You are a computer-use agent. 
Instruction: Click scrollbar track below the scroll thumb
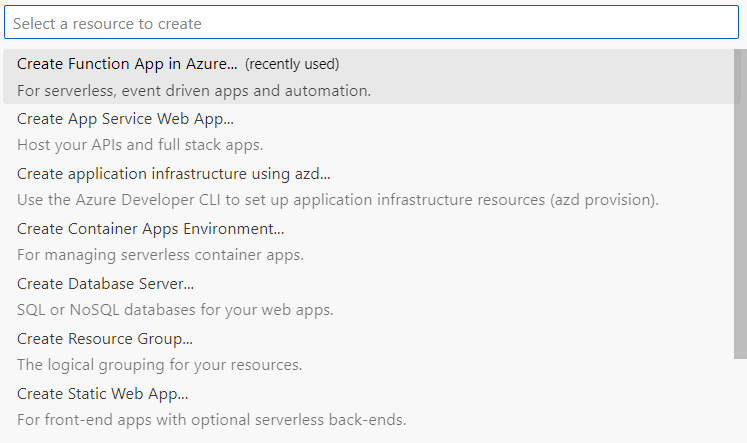point(740,400)
